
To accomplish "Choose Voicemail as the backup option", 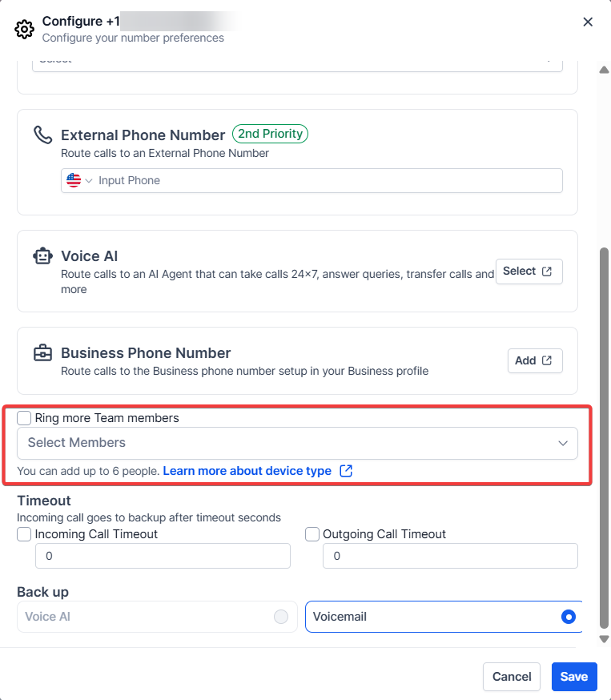I will 569,617.
